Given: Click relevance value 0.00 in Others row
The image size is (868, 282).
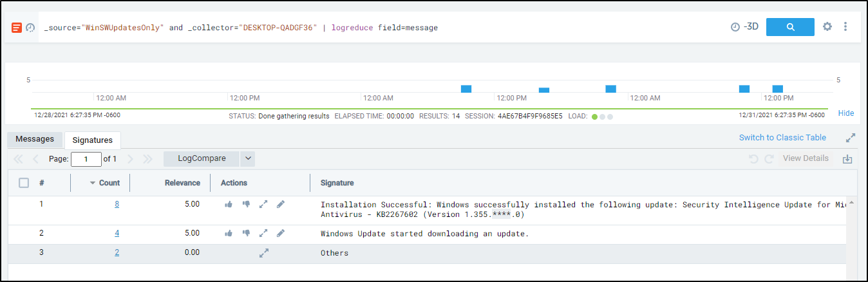Looking at the screenshot, I should [192, 253].
